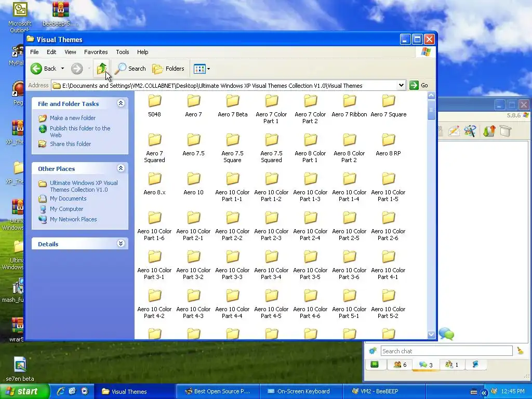Collapse the Other Places panel
Screen dimensions: 532x399
[121, 168]
